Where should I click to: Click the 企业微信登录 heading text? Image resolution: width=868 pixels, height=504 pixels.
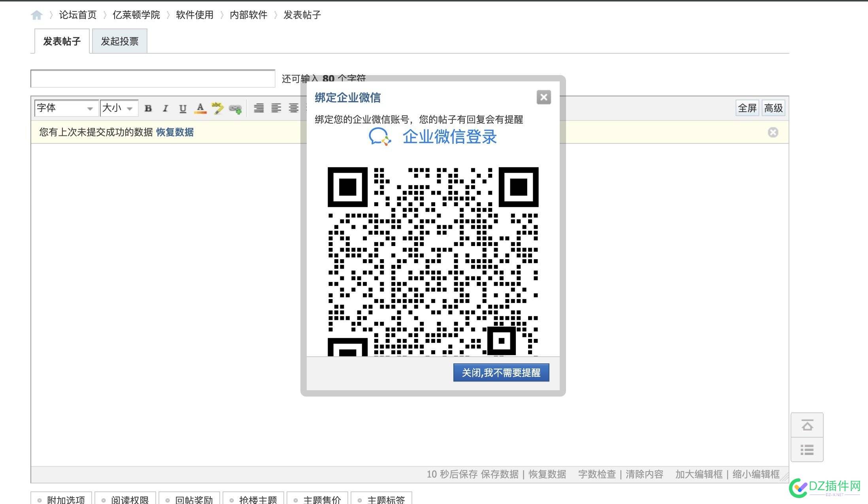449,137
